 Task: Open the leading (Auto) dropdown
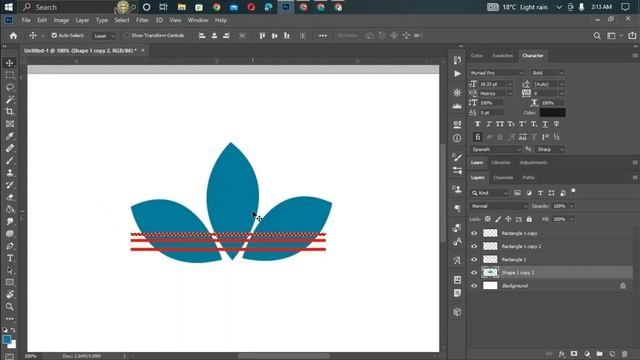(x=562, y=84)
